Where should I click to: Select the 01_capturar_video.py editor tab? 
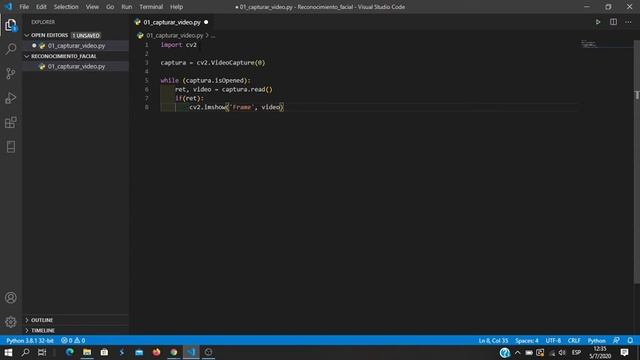coord(172,22)
